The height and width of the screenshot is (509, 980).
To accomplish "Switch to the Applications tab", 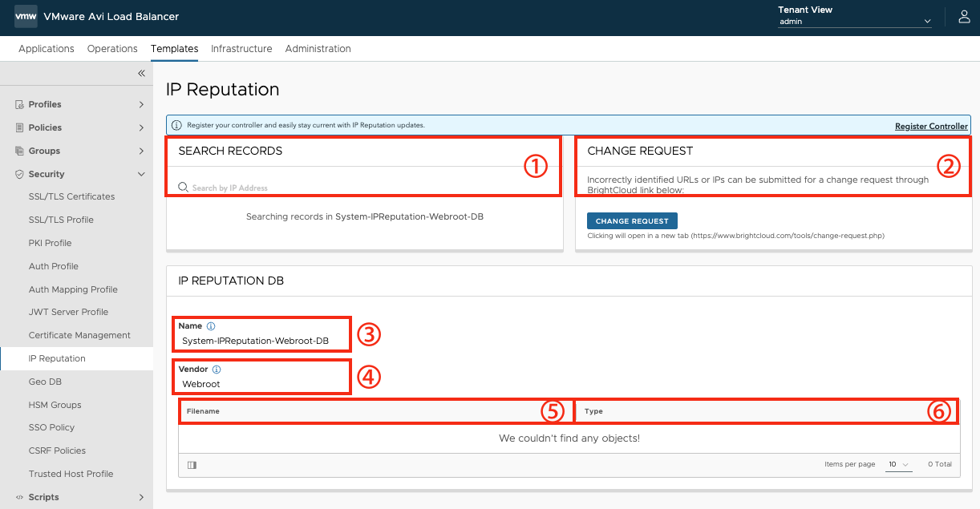I will pyautogui.click(x=47, y=49).
